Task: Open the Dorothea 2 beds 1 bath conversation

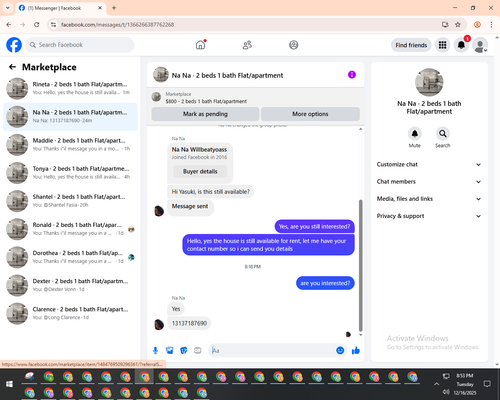Action: pos(70,257)
